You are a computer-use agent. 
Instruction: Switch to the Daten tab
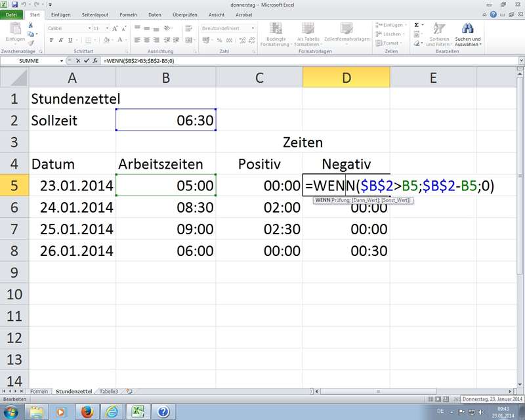pyautogui.click(x=155, y=14)
